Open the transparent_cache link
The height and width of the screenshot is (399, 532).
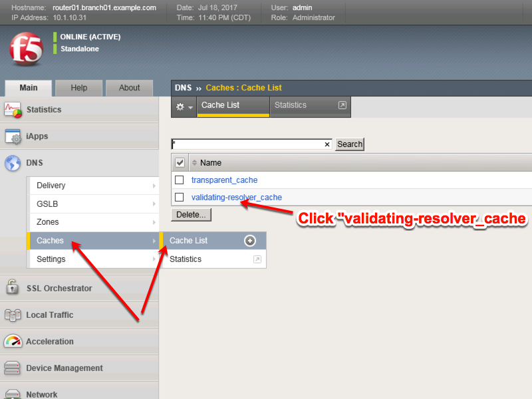(224, 180)
